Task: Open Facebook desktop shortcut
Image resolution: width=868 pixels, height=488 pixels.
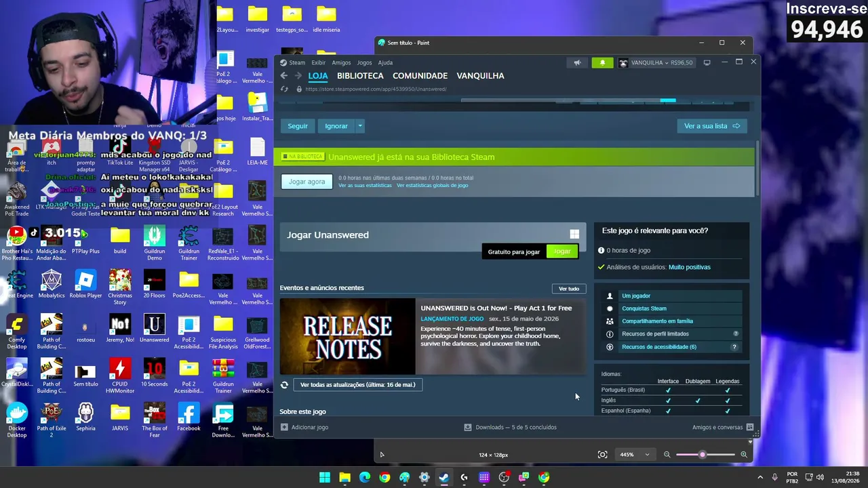Action: [x=189, y=418]
